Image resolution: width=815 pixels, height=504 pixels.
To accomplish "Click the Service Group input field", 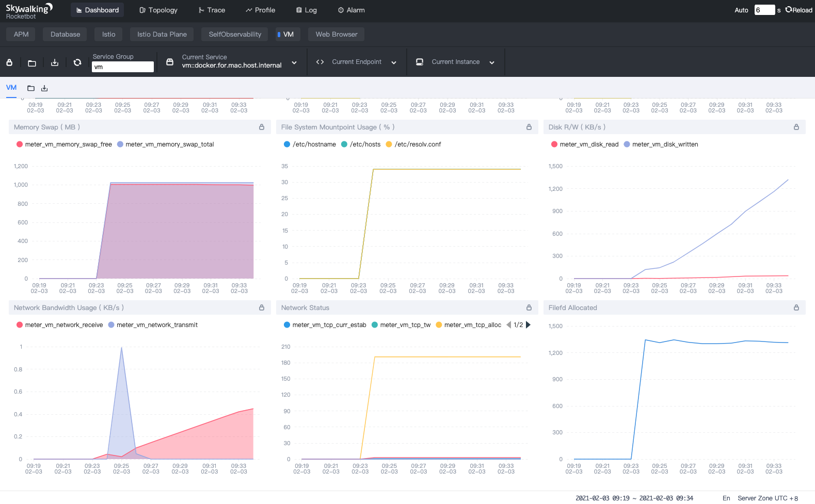I will pos(122,67).
